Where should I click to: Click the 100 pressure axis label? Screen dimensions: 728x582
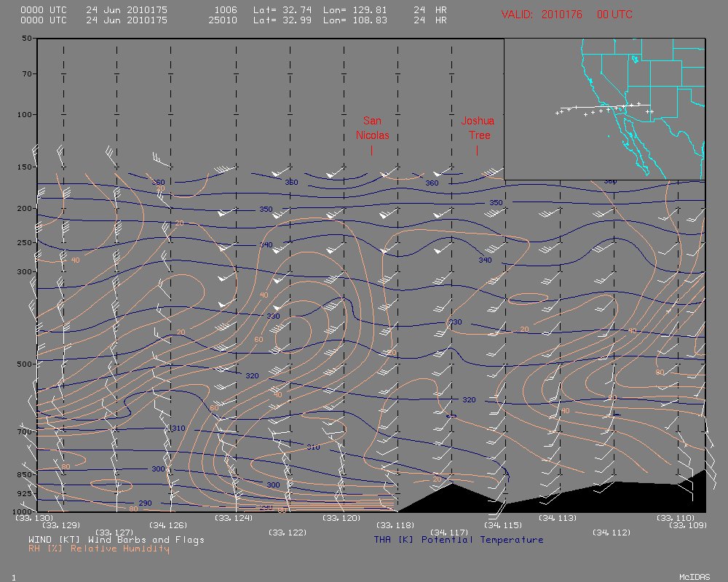[x=25, y=114]
